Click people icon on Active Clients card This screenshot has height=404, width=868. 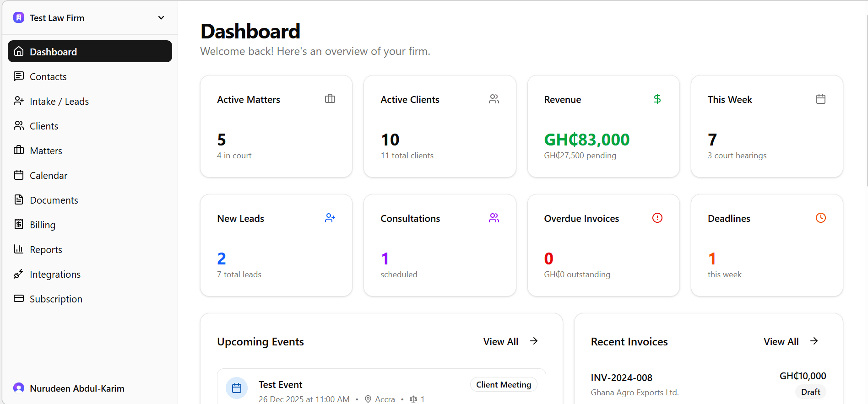(x=494, y=99)
